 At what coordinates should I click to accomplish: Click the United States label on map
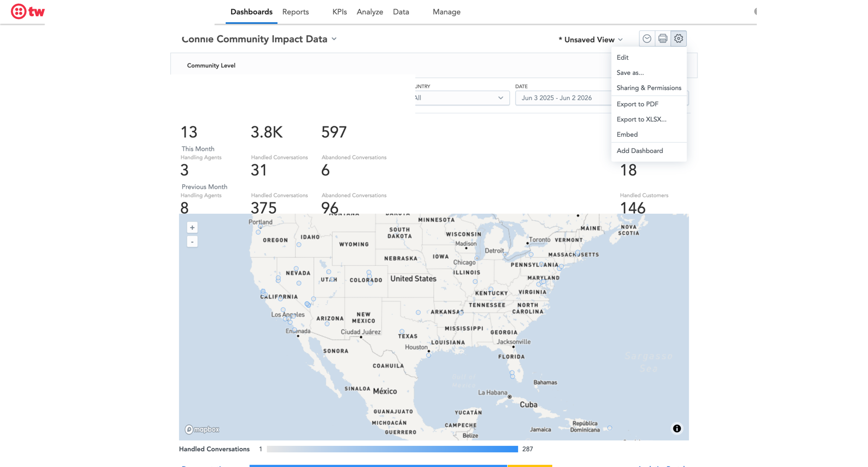point(413,279)
